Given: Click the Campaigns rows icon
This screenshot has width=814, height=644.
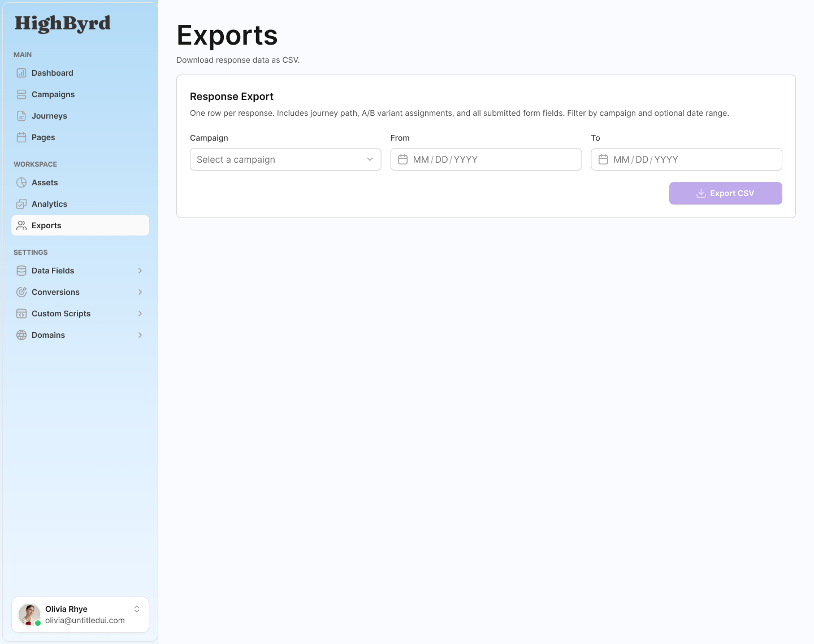Looking at the screenshot, I should point(21,94).
